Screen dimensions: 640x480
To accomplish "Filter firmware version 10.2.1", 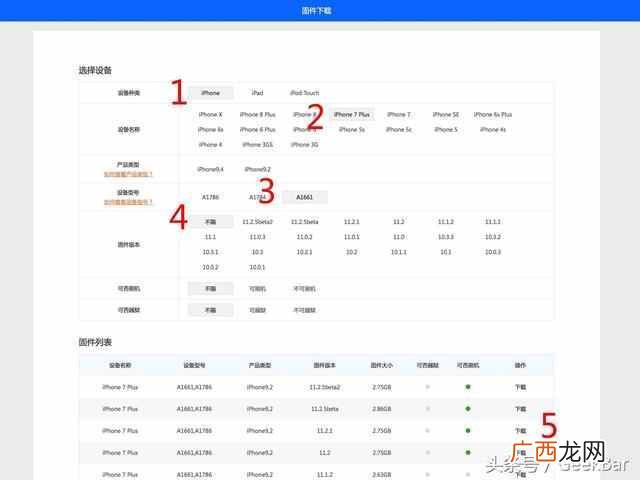I will [x=304, y=252].
